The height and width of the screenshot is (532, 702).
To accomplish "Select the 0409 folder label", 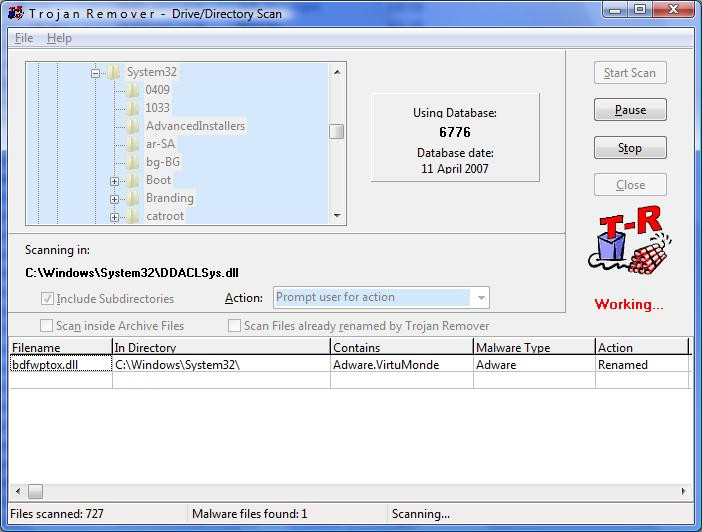I will coord(158,90).
